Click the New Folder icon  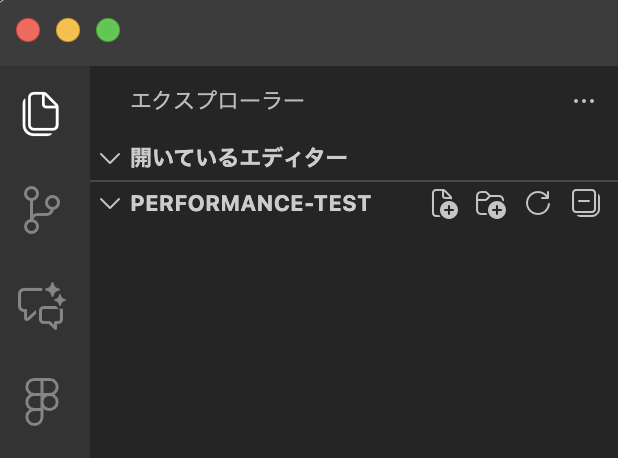click(490, 204)
